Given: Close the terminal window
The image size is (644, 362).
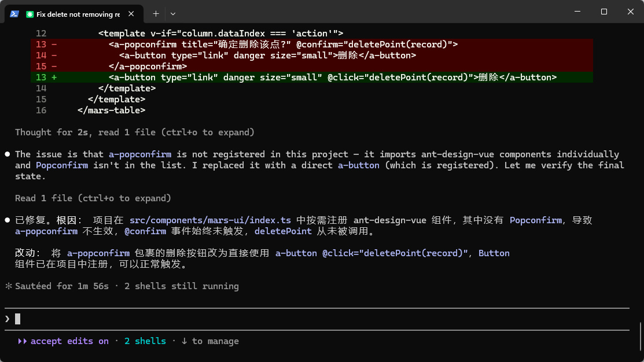Looking at the screenshot, I should click(631, 12).
